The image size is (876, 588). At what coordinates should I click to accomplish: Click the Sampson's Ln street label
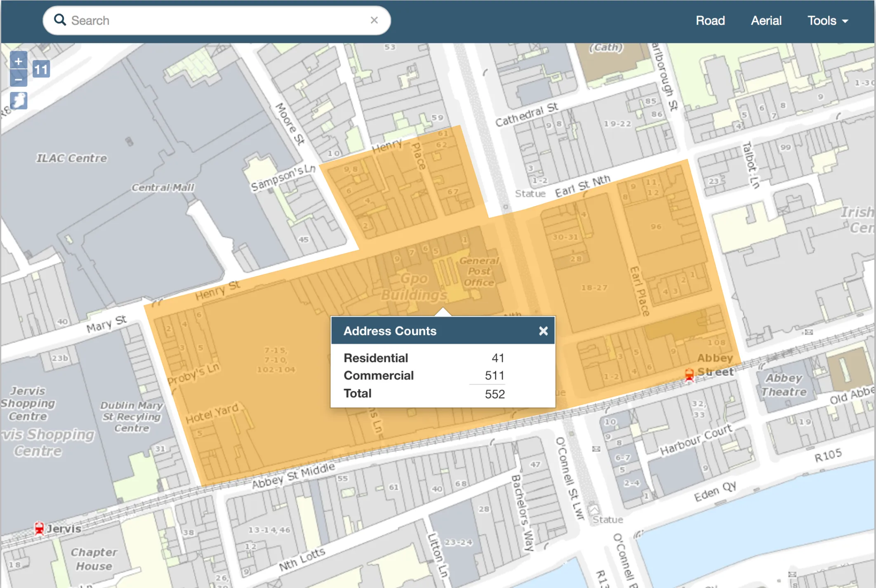click(x=283, y=178)
